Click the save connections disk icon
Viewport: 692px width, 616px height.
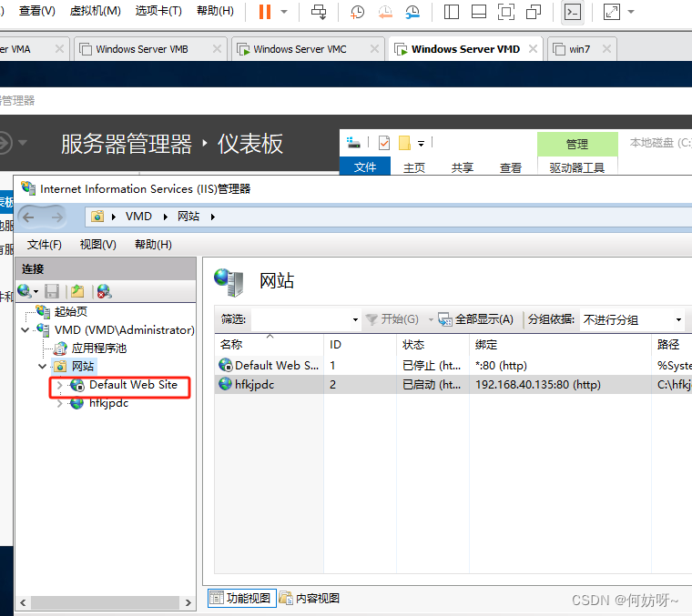tap(52, 291)
